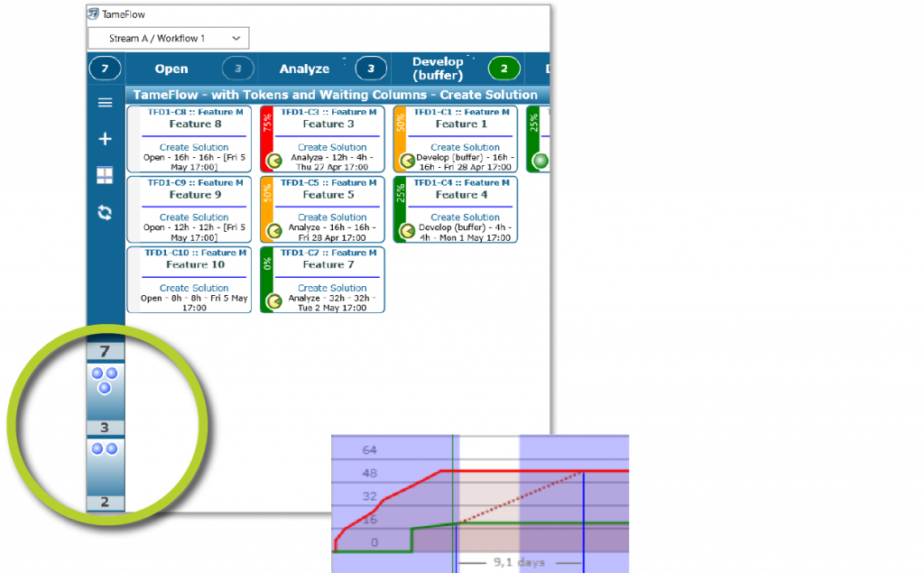Image resolution: width=924 pixels, height=573 pixels.
Task: Select the bottom token of the three-token group
Action: (x=105, y=387)
